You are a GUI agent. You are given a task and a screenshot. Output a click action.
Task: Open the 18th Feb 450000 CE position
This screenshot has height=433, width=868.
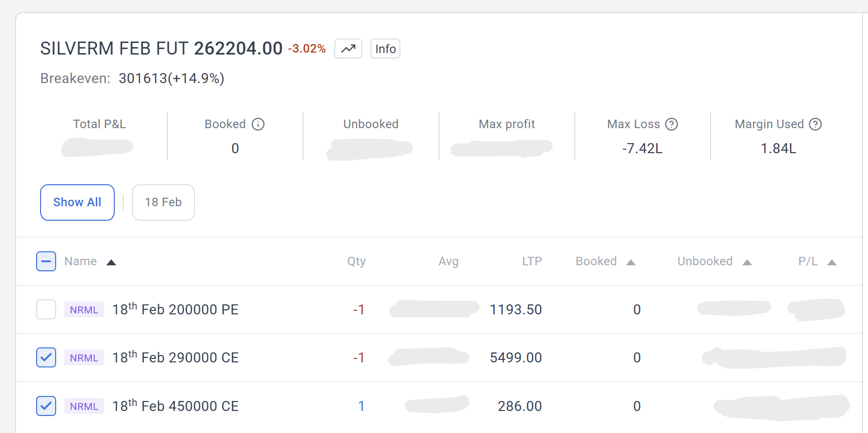tap(175, 406)
